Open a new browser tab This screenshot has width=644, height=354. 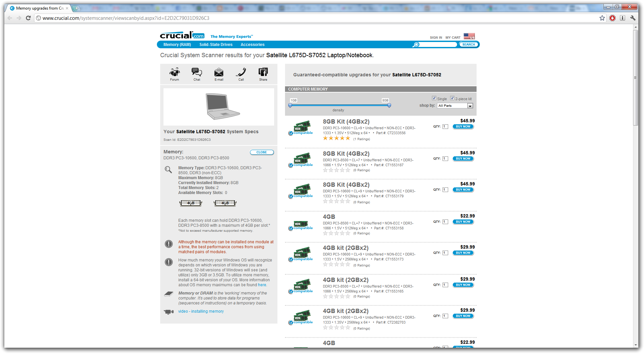point(77,8)
